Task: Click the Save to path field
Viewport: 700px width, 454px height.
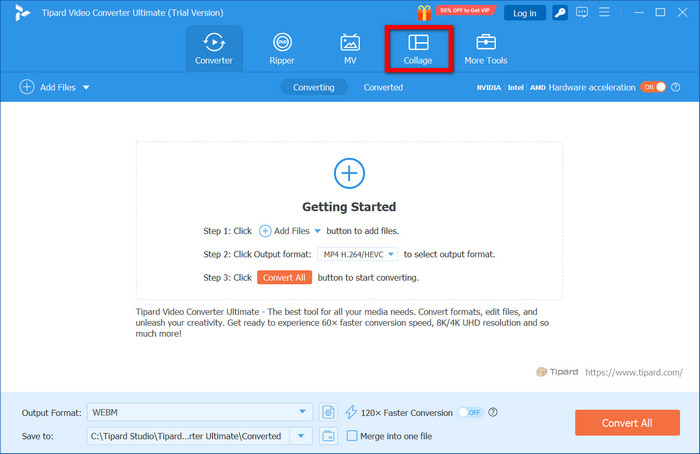Action: (x=188, y=436)
